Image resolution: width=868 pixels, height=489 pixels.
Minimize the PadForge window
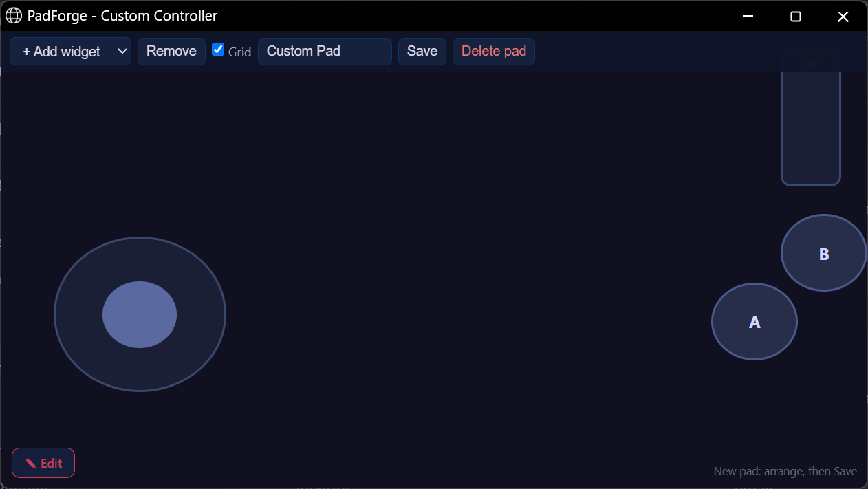(x=748, y=16)
